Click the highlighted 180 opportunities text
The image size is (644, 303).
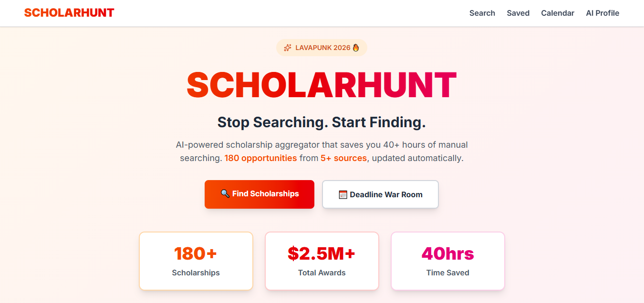click(260, 158)
